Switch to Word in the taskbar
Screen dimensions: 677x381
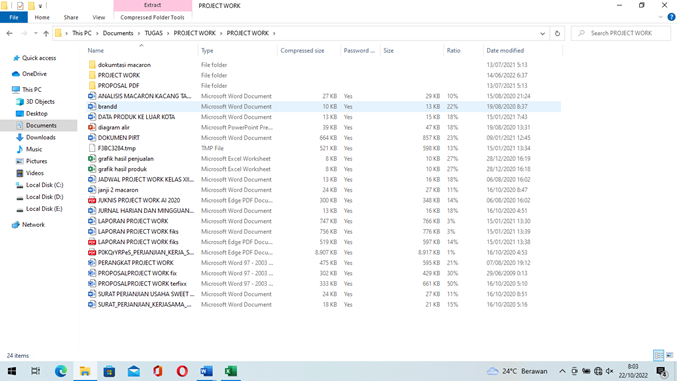click(206, 371)
